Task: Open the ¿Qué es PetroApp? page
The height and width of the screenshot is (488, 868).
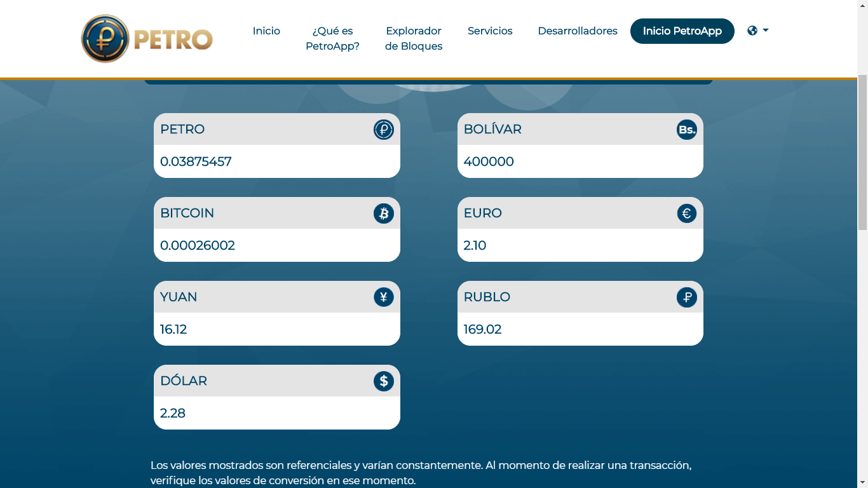Action: click(x=332, y=39)
